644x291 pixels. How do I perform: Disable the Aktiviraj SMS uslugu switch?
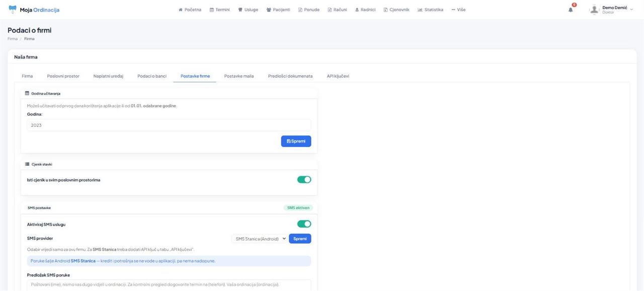coord(304,224)
